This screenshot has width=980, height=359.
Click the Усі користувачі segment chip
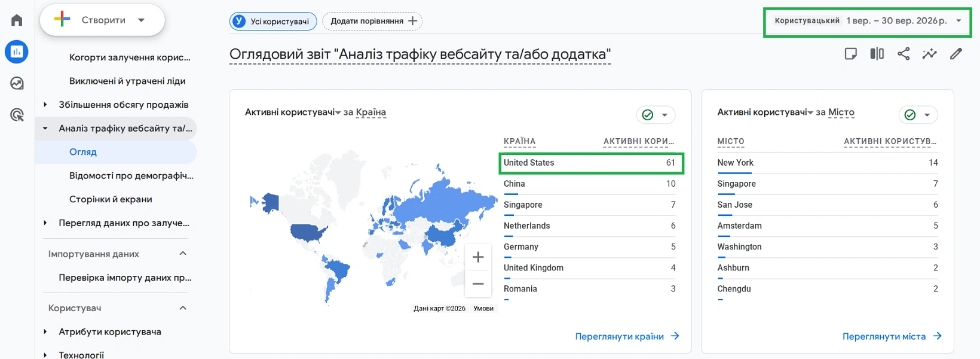point(273,21)
